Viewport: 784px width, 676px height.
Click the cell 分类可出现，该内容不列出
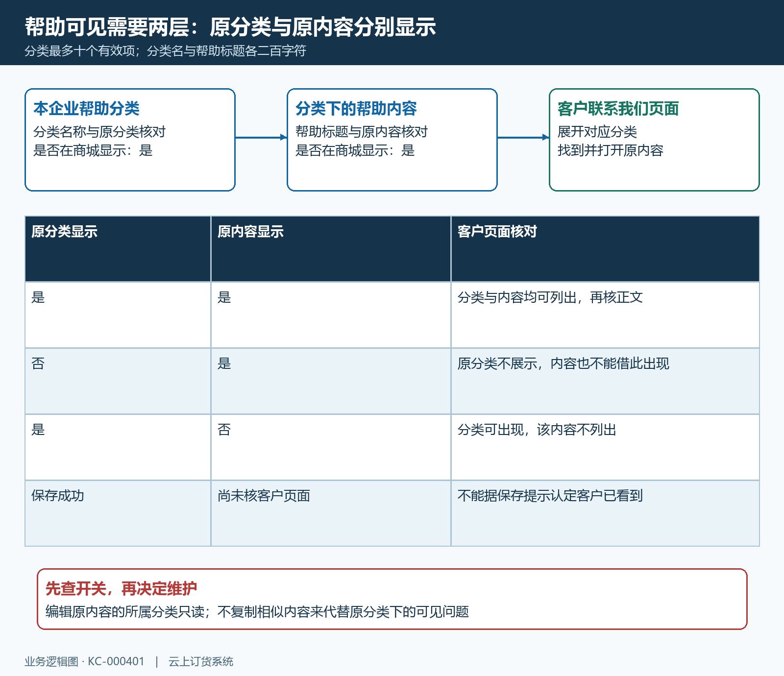605,447
